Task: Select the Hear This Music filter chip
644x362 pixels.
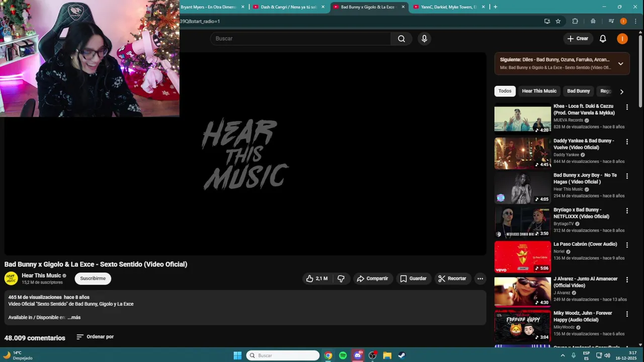Action: pyautogui.click(x=539, y=91)
